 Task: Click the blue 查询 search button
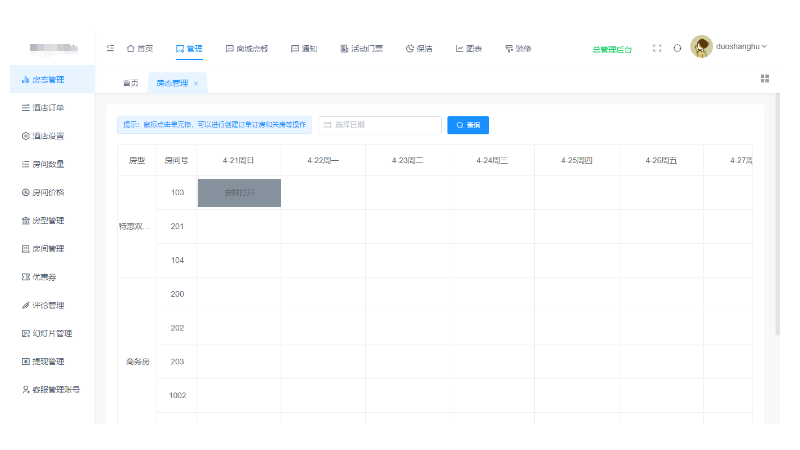coord(468,125)
